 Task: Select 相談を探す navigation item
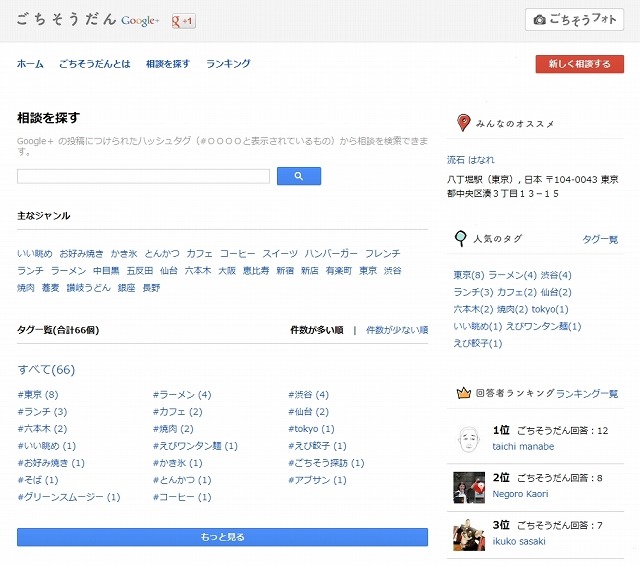(x=168, y=64)
